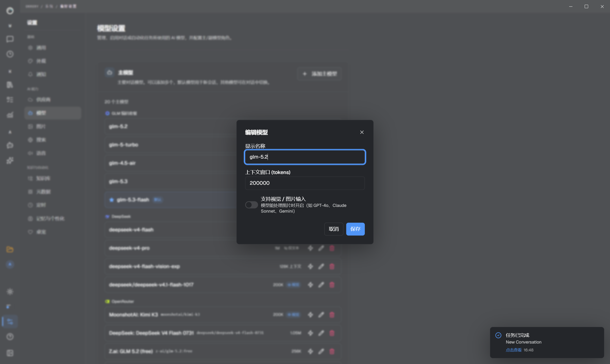Maximize the application window
610x364 pixels.
click(586, 6)
